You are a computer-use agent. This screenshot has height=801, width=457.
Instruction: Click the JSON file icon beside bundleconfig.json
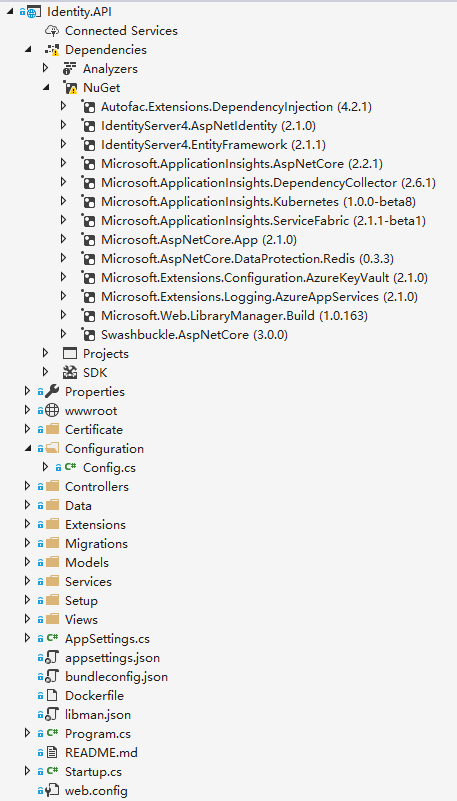pyautogui.click(x=52, y=676)
